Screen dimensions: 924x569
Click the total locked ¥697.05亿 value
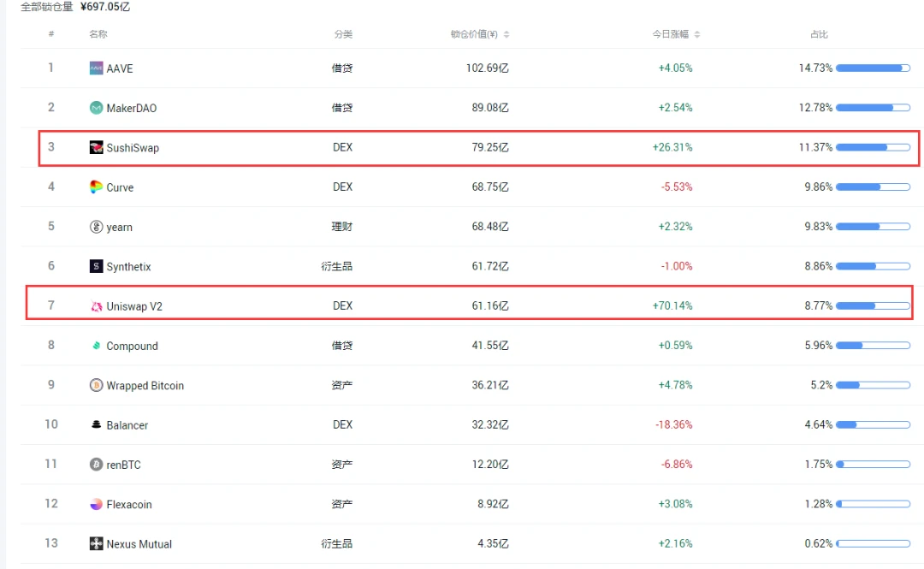[105, 7]
